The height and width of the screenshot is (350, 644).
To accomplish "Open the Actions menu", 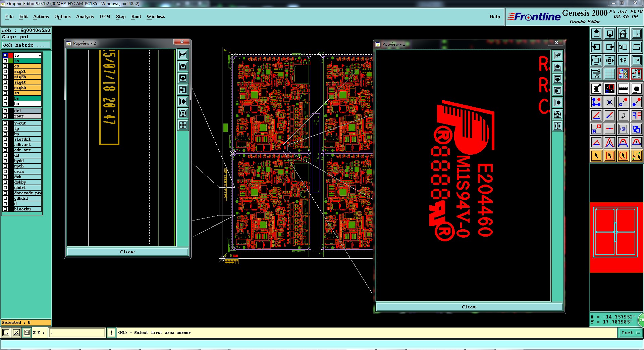I will (41, 16).
